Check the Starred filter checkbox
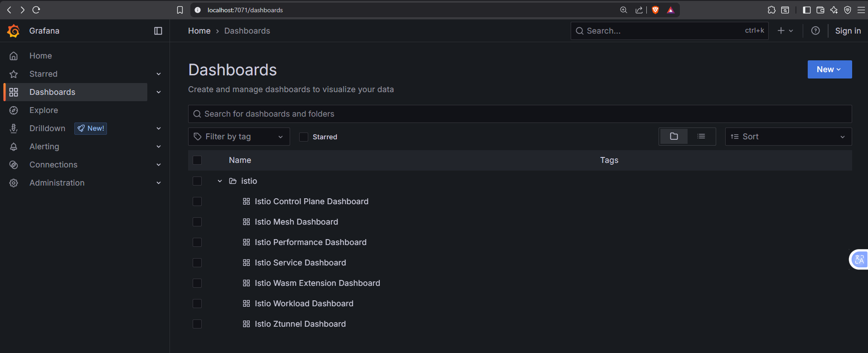The image size is (868, 353). click(304, 137)
